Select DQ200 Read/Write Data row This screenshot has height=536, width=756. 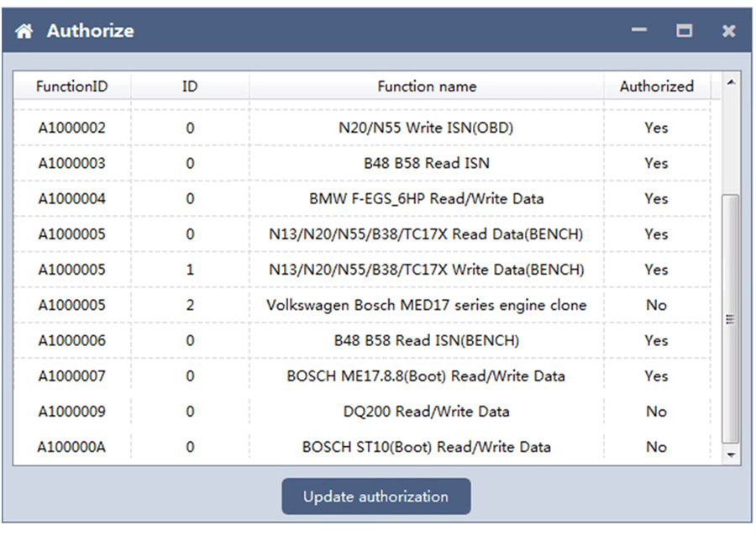(x=363, y=412)
